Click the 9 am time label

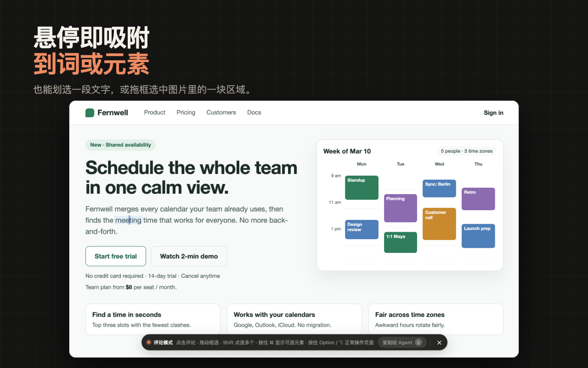click(x=336, y=176)
